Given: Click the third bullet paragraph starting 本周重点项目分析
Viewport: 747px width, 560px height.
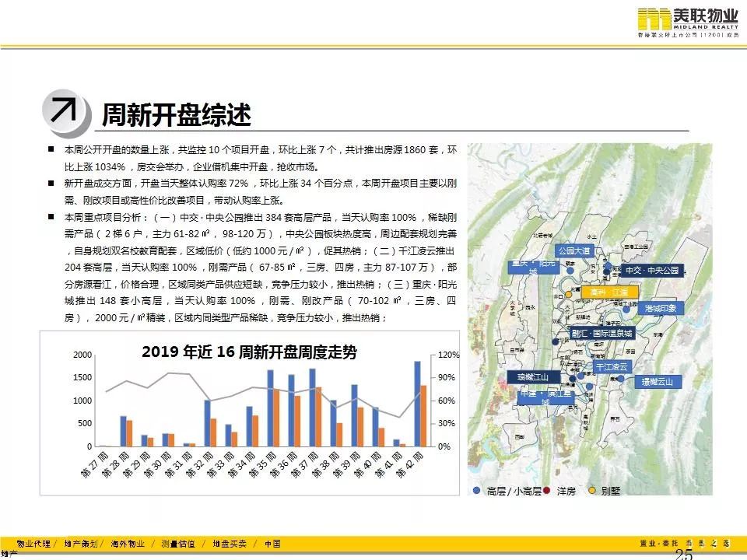Looking at the screenshot, I should [261, 267].
